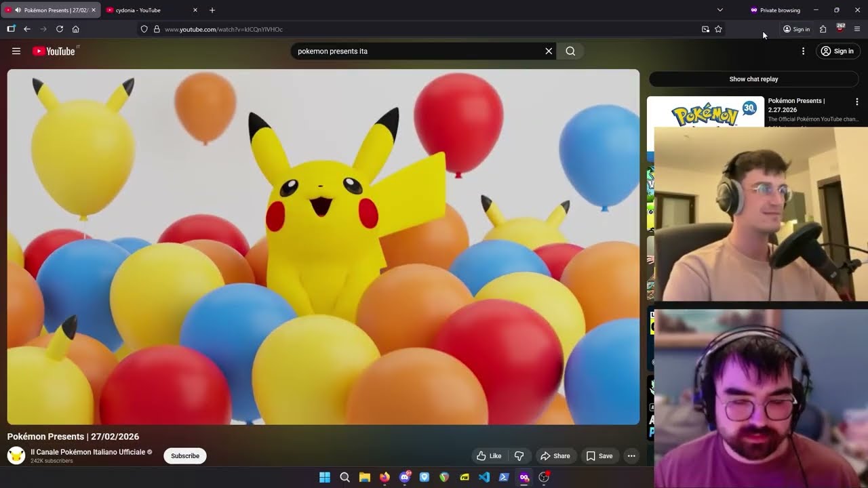Open tracking protection shield in address bar
Viewport: 868px width, 488px height.
(144, 29)
